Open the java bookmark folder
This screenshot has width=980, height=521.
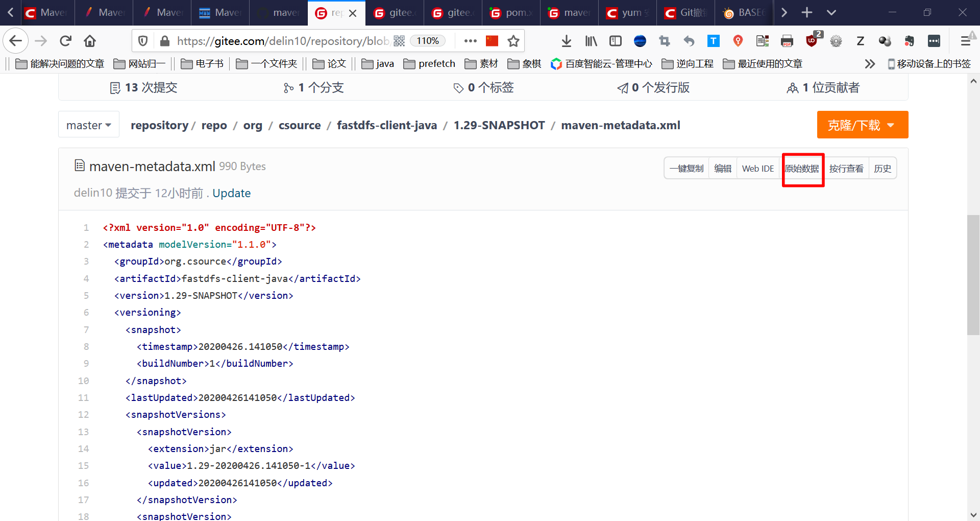point(378,64)
